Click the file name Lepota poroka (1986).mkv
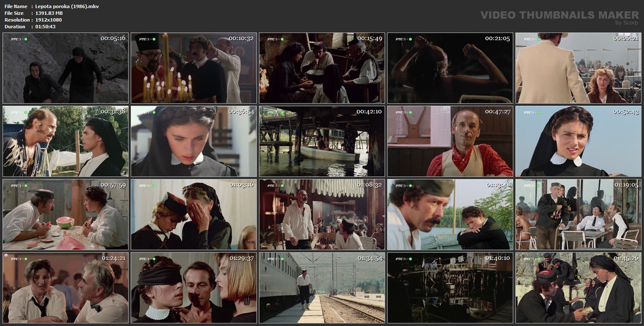 tap(67, 6)
